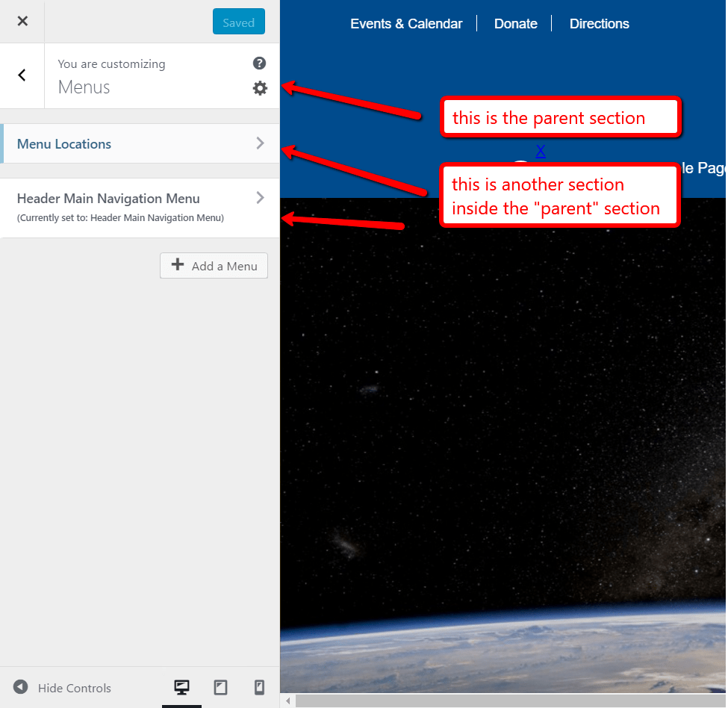728x708 pixels.
Task: Switch to tablet preview mode
Action: coord(220,688)
